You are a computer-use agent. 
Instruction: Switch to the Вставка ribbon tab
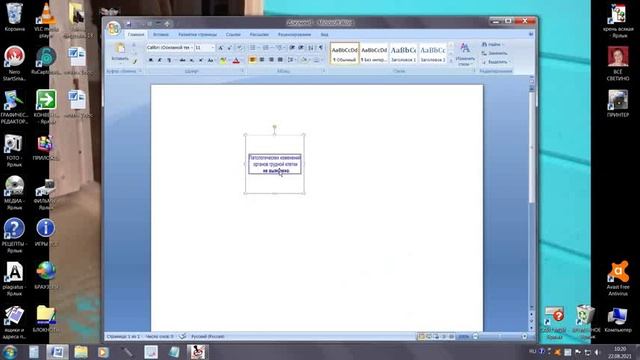160,35
